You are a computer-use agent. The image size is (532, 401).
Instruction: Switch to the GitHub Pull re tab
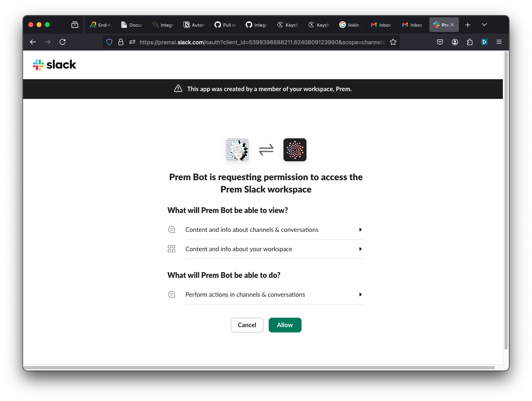[226, 25]
